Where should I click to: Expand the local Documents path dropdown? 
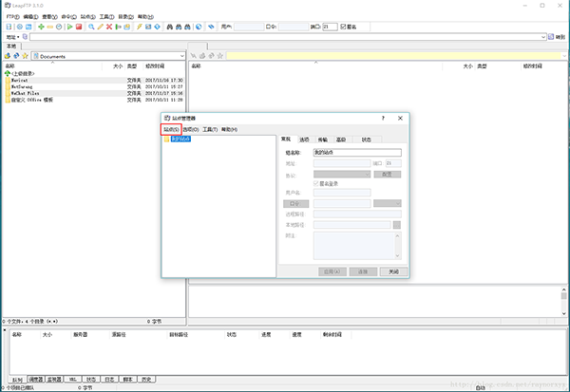(x=181, y=56)
